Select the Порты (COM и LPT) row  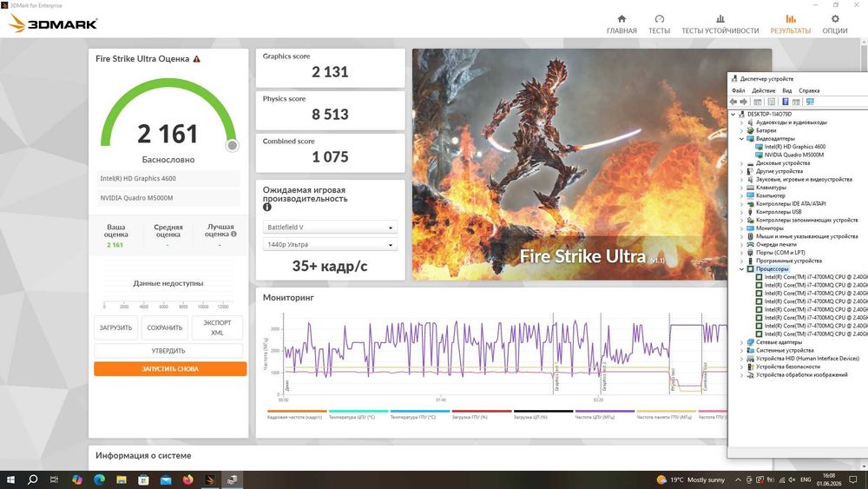780,253
